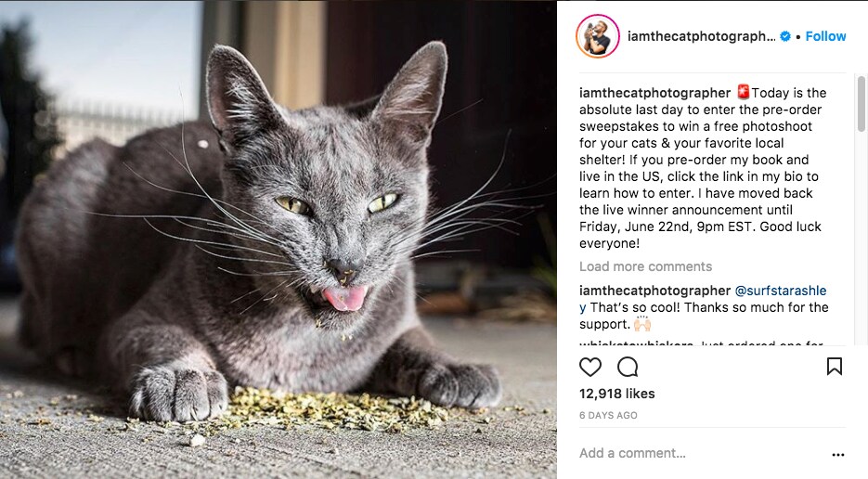Open iamthecatphotograph... username in header
The image size is (868, 479).
click(701, 36)
